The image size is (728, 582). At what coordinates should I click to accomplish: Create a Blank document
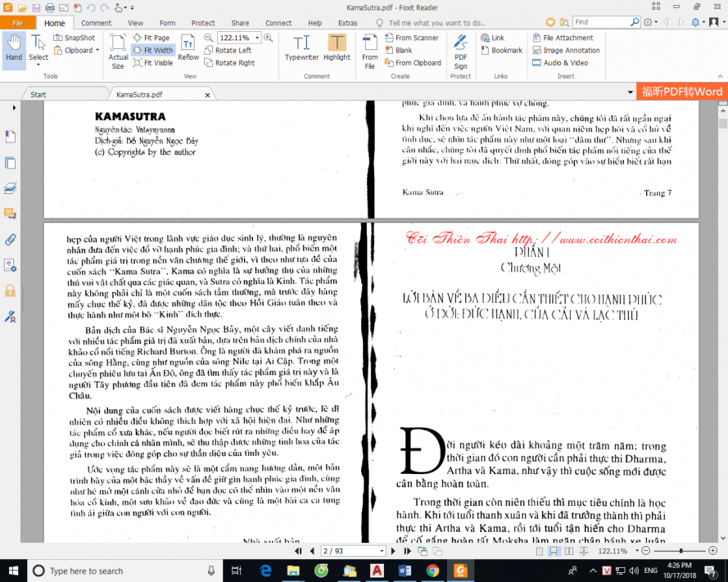click(401, 50)
